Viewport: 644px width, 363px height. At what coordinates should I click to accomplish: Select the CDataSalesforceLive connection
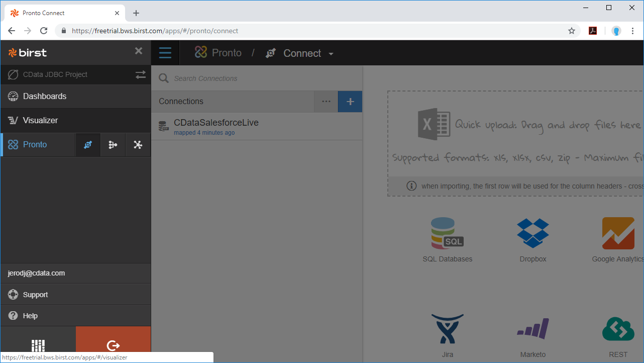pyautogui.click(x=216, y=126)
